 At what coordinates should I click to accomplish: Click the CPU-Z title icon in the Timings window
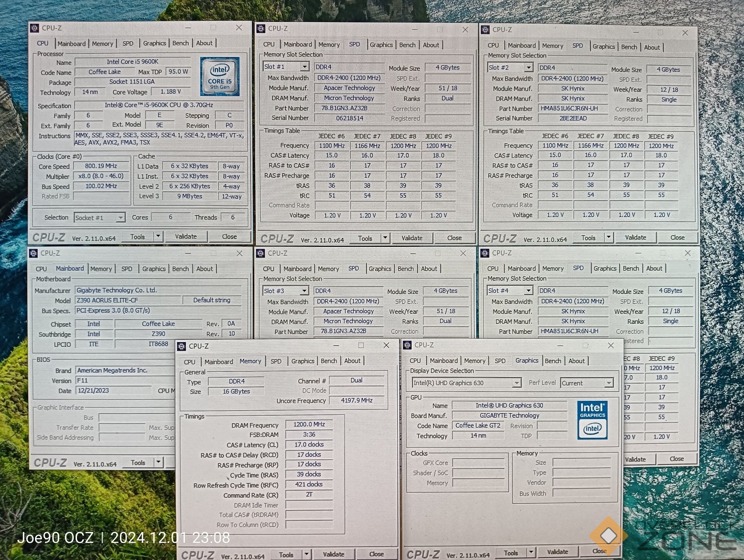[x=182, y=346]
